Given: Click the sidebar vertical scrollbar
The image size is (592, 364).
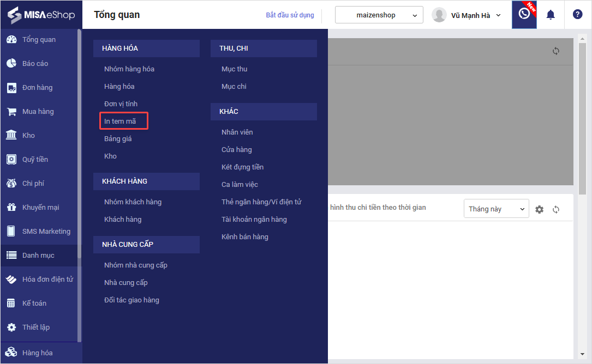Looking at the screenshot, I should (x=79, y=143).
